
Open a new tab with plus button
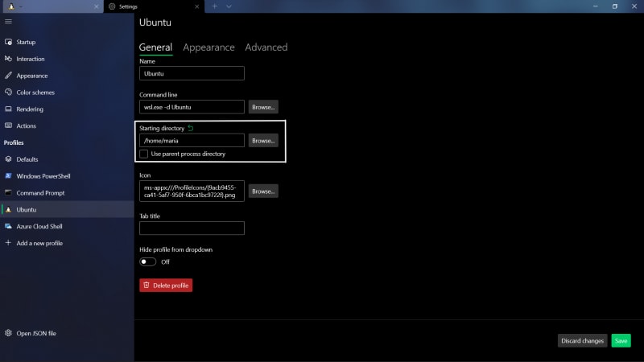coord(214,6)
